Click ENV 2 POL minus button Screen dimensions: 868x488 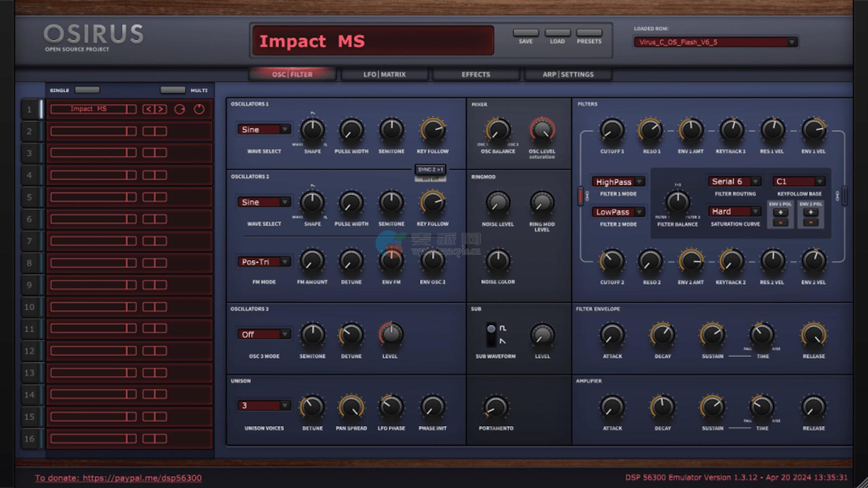point(811,222)
